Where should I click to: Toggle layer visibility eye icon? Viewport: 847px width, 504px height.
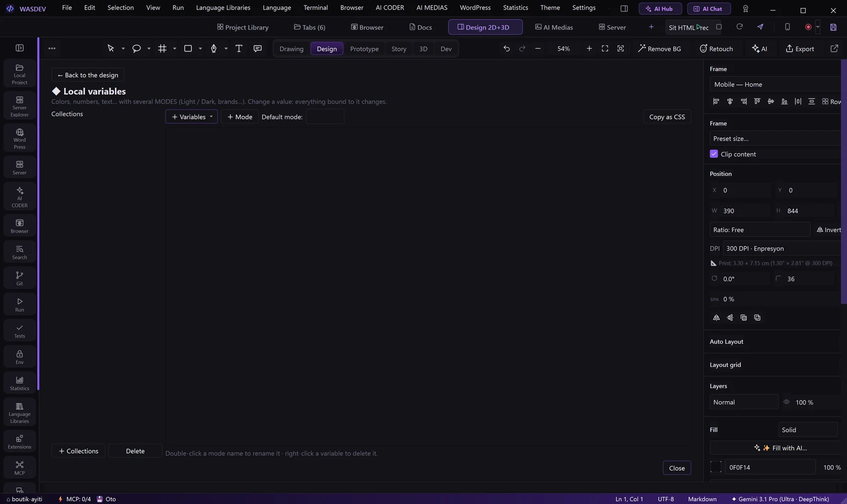(786, 402)
